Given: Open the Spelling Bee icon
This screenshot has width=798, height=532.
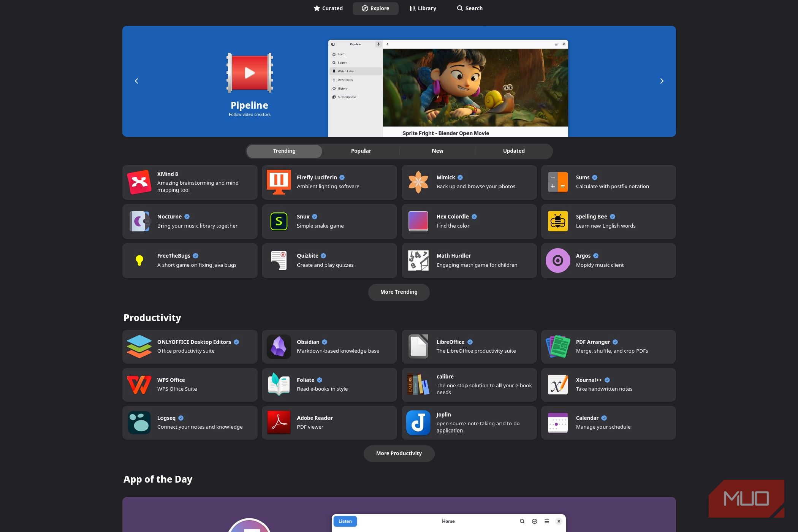Looking at the screenshot, I should (557, 221).
